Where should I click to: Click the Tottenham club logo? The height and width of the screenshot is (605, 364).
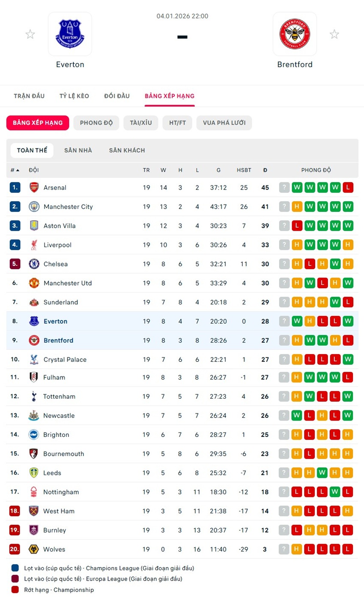coord(33,397)
